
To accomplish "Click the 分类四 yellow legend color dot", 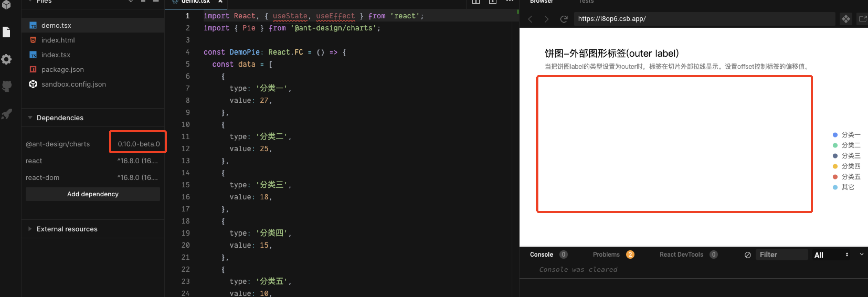I will coord(835,166).
